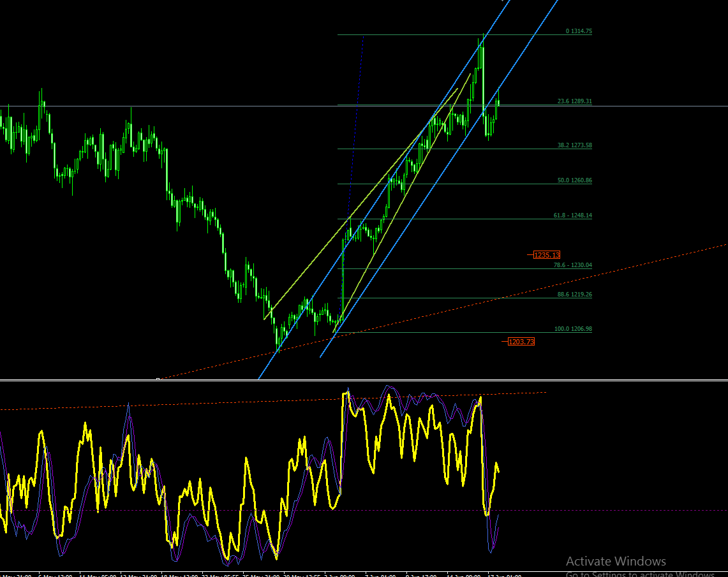Select the Fibonacci label "78.6 - 1230.04"
Image resolution: width=728 pixels, height=577 pixels.
click(572, 265)
